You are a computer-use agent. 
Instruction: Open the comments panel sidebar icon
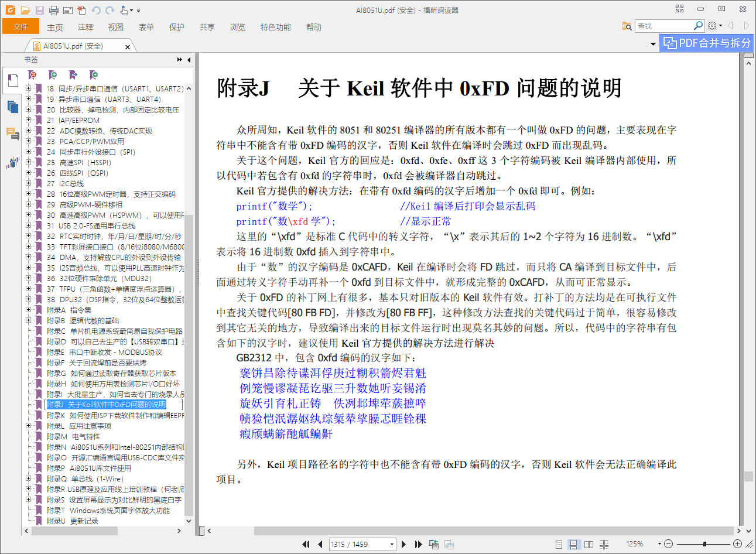coord(12,134)
